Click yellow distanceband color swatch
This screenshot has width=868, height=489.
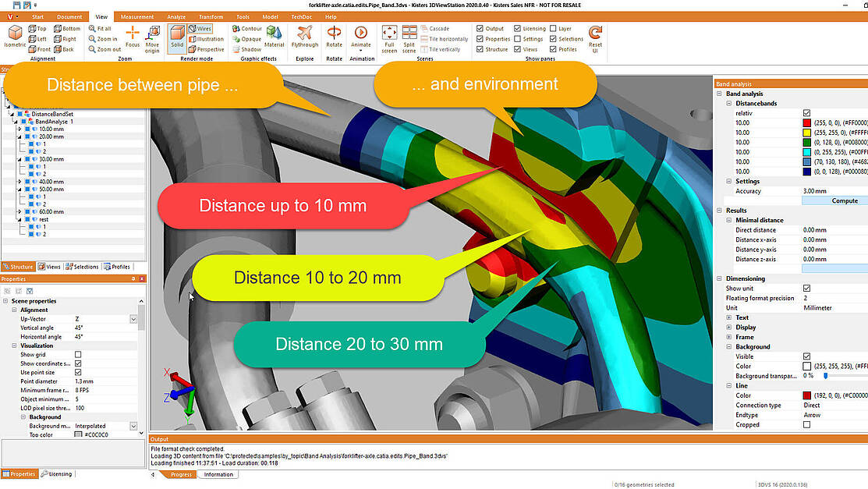coord(806,133)
